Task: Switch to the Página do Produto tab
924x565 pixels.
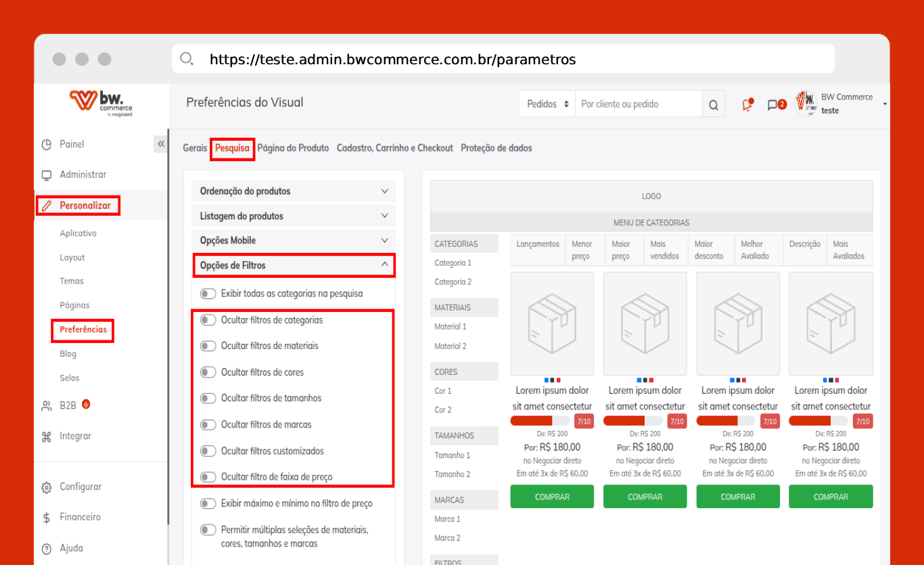Action: pos(293,148)
